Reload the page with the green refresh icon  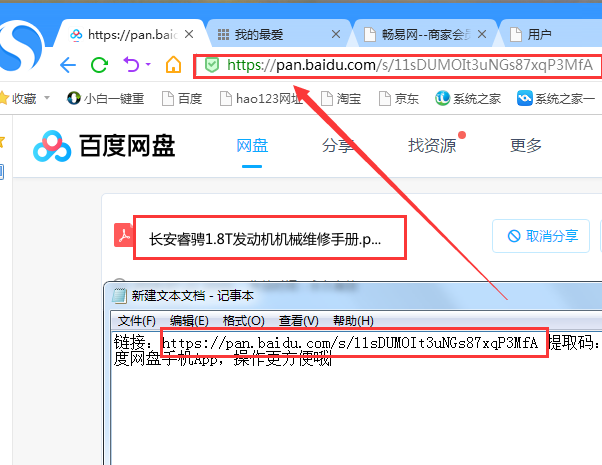99,65
